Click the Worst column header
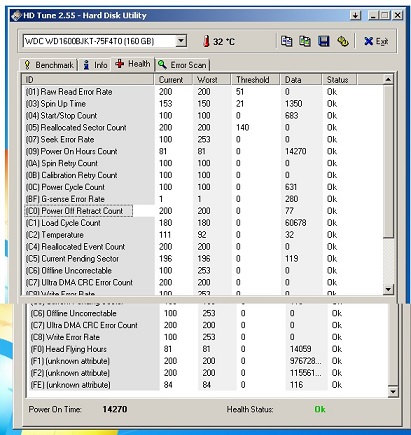The image size is (411, 435). click(212, 80)
